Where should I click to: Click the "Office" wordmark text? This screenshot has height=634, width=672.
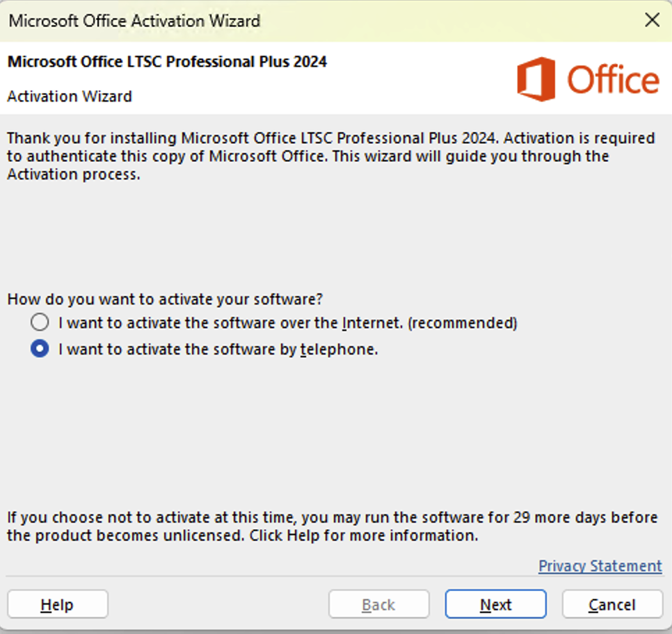[x=613, y=81]
